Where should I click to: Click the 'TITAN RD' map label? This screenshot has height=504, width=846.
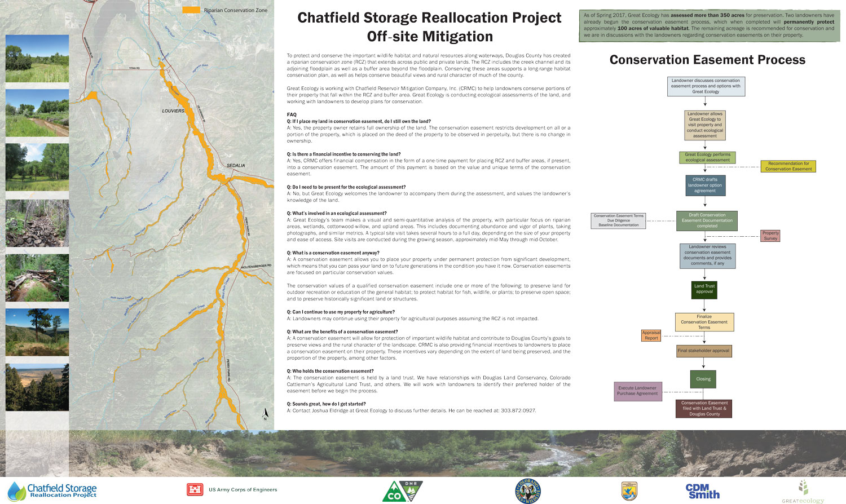[x=134, y=68]
